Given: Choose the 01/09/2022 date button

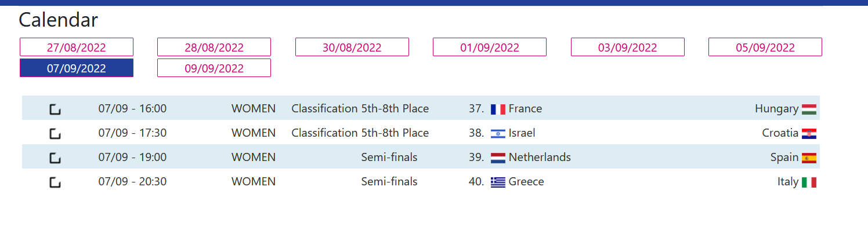Looking at the screenshot, I should pos(490,47).
